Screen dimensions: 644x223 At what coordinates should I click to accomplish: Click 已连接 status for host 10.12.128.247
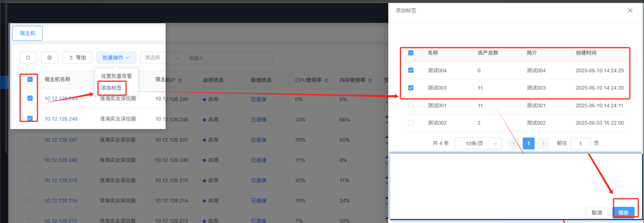coord(258,140)
